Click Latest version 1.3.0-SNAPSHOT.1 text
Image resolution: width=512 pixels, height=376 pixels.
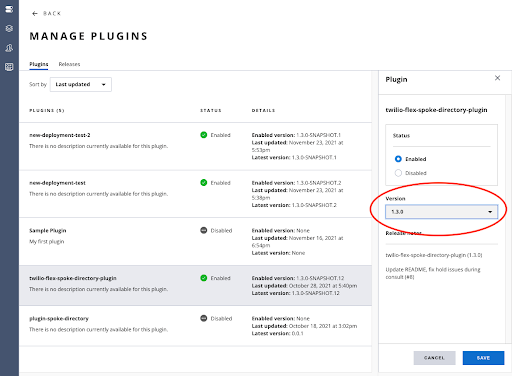[294, 157]
